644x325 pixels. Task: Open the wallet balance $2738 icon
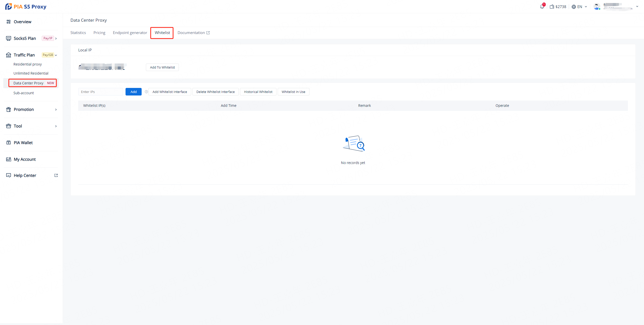(552, 7)
